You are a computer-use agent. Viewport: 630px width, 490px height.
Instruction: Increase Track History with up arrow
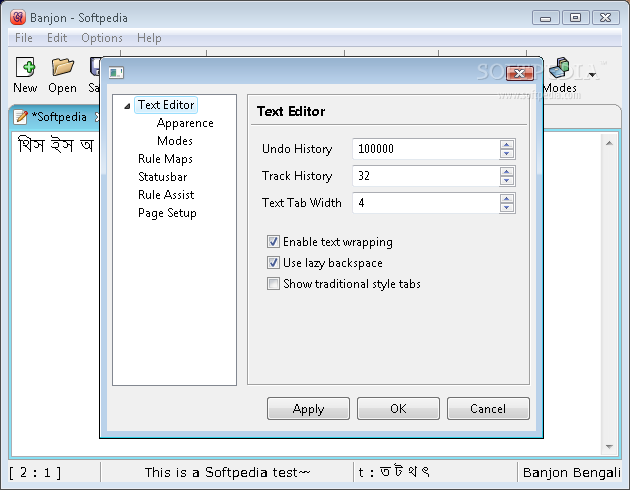[507, 172]
